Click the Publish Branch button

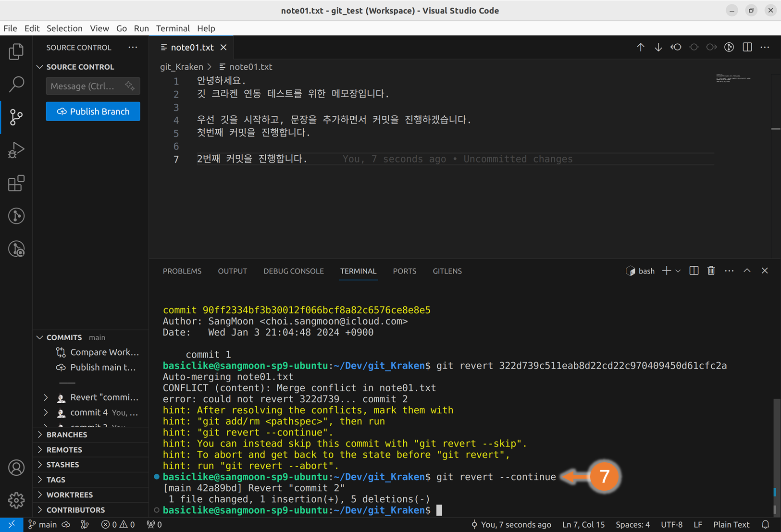[x=93, y=111]
